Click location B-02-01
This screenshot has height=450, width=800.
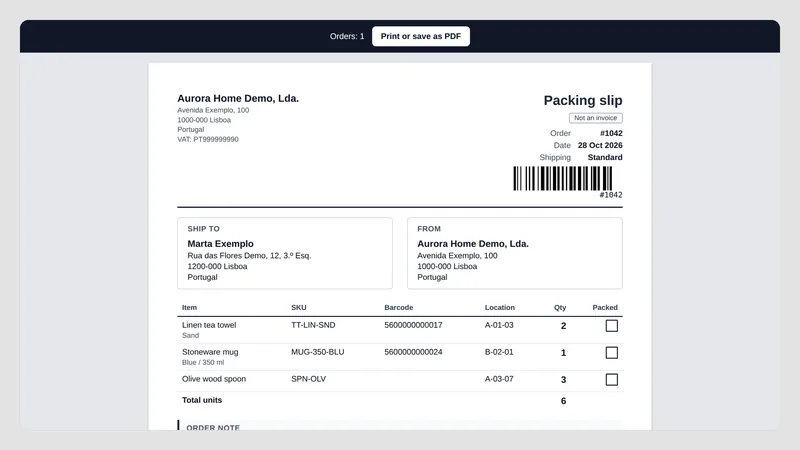tap(499, 352)
